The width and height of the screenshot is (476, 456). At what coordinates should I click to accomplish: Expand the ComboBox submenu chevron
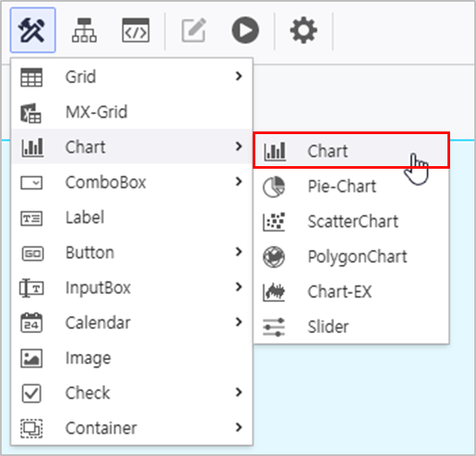click(x=239, y=182)
